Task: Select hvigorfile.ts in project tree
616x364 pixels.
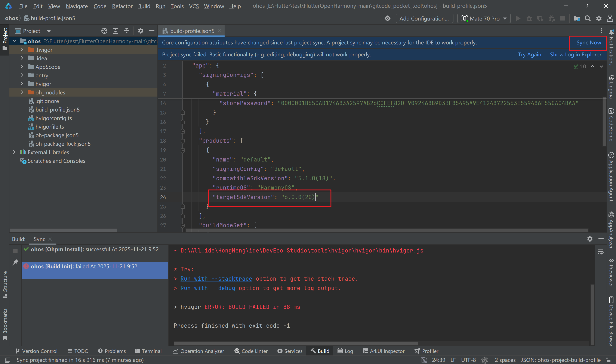Action: tap(50, 127)
